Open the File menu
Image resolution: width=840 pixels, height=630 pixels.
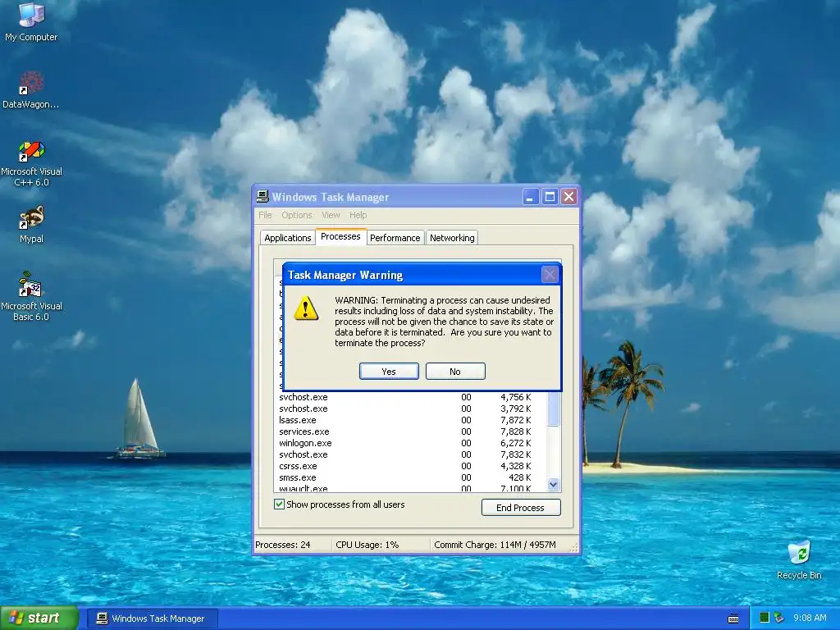[265, 215]
